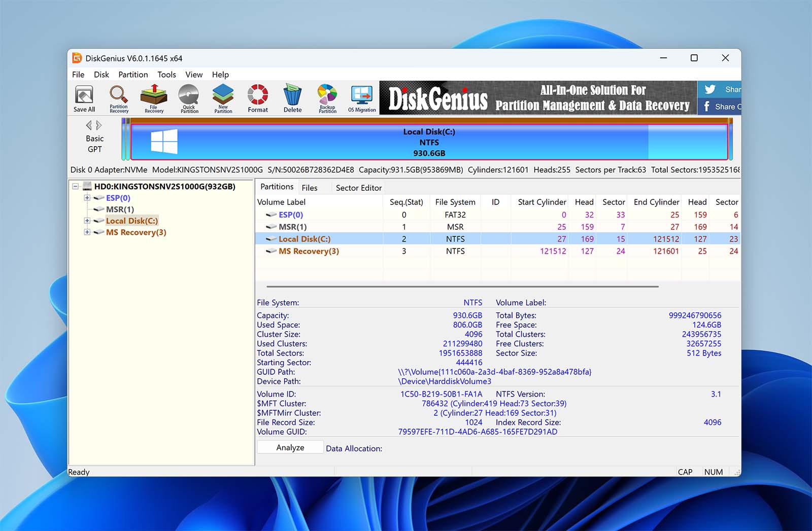Create a New Partition via toolbar
The height and width of the screenshot is (531, 812).
coord(223,98)
